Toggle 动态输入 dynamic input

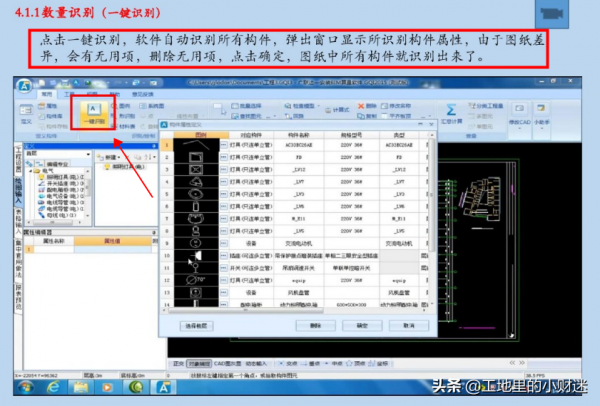click(x=256, y=364)
